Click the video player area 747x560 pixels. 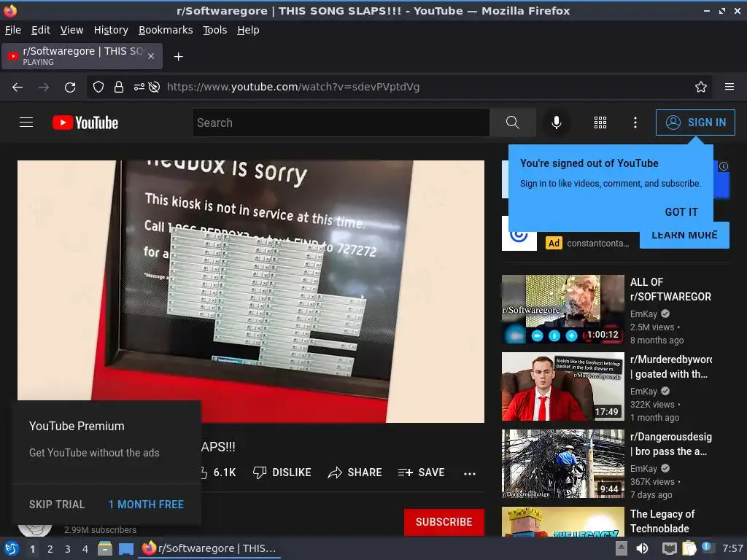[x=251, y=291]
